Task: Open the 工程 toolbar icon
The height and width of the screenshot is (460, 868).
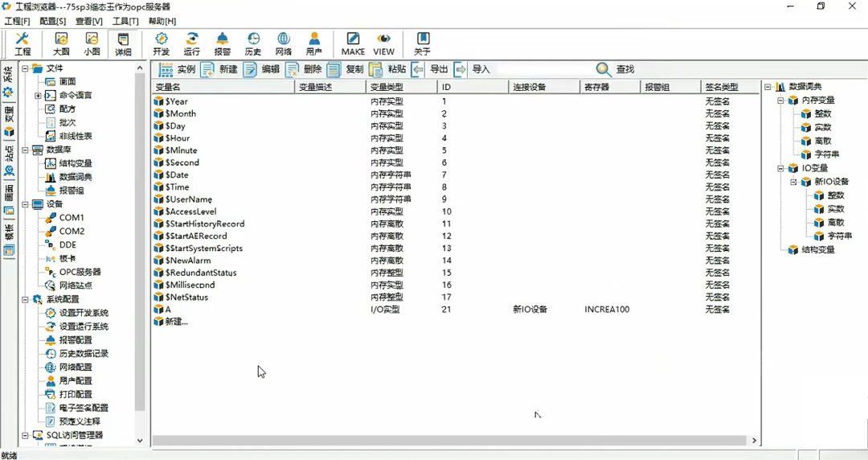Action: pos(23,43)
